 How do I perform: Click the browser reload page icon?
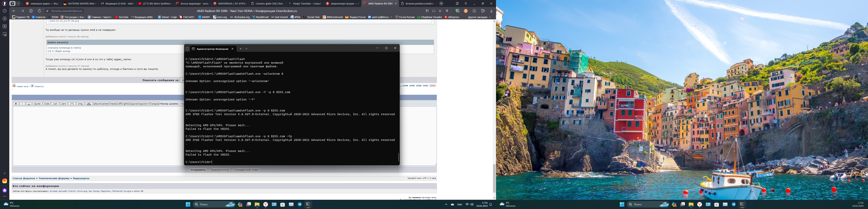(39, 11)
